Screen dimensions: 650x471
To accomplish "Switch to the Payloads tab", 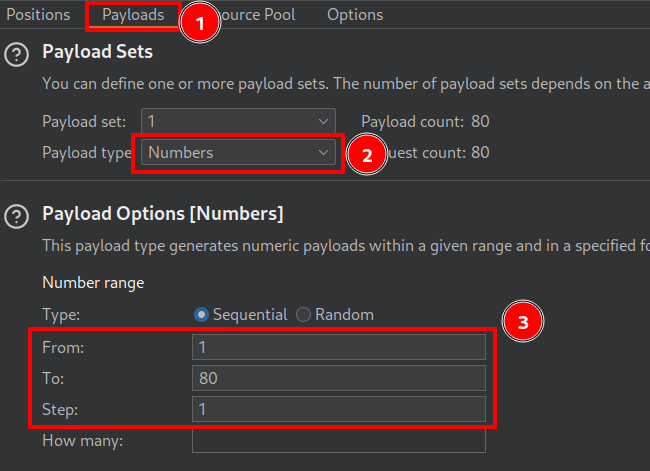I will [x=133, y=15].
